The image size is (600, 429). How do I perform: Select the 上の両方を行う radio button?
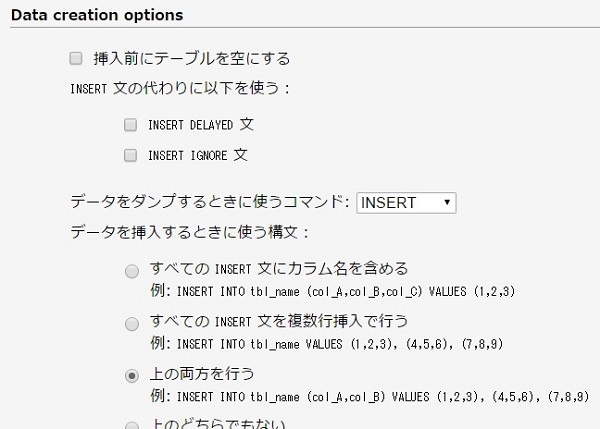click(x=132, y=376)
